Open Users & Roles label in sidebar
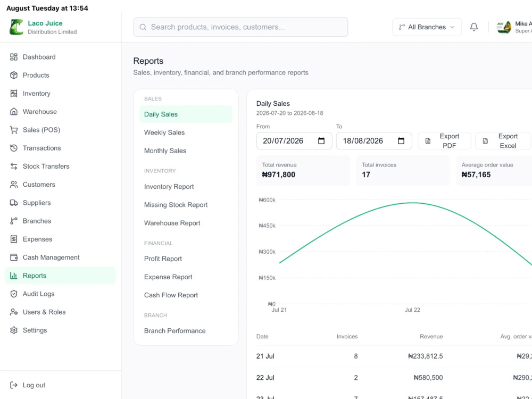Viewport: 532px width, 399px height. [44, 312]
